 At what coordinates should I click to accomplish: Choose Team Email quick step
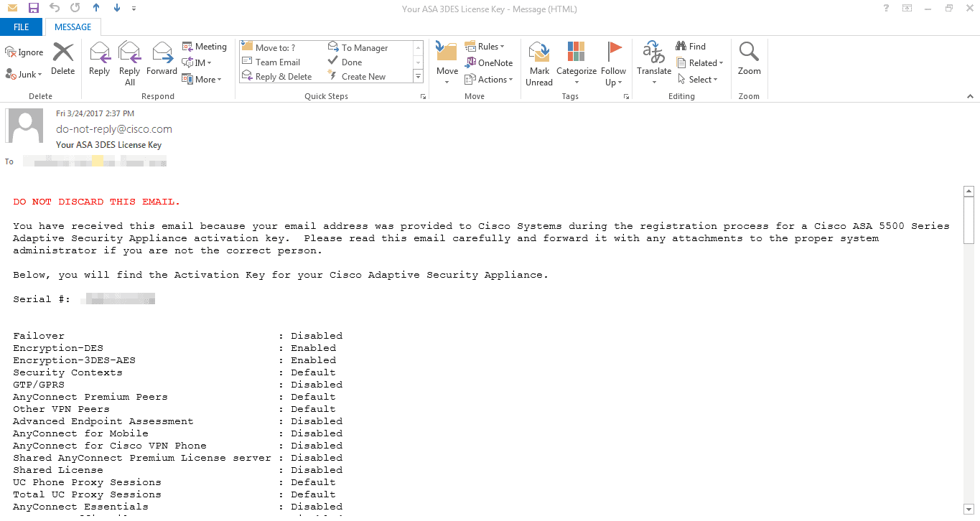point(282,62)
